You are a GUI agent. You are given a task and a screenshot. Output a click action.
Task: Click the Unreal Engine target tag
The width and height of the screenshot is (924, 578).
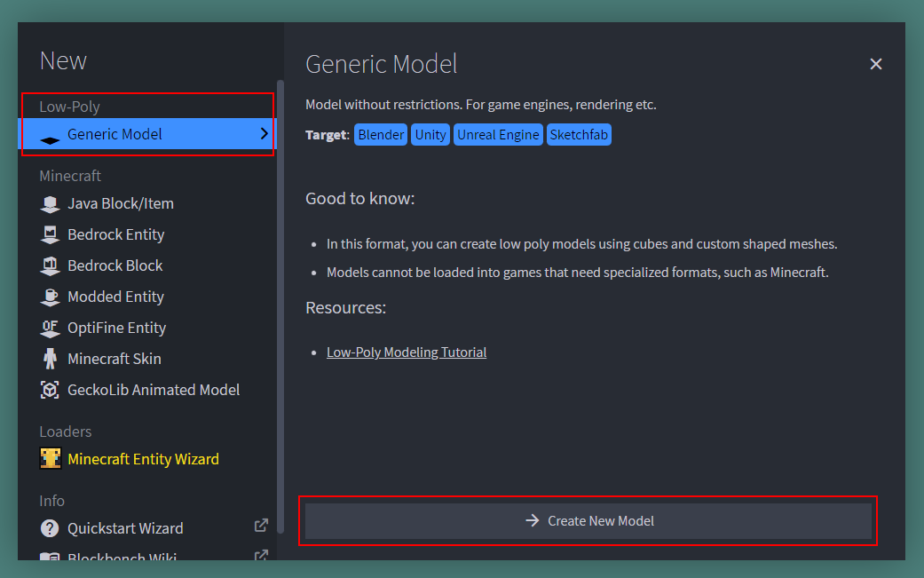coord(498,135)
